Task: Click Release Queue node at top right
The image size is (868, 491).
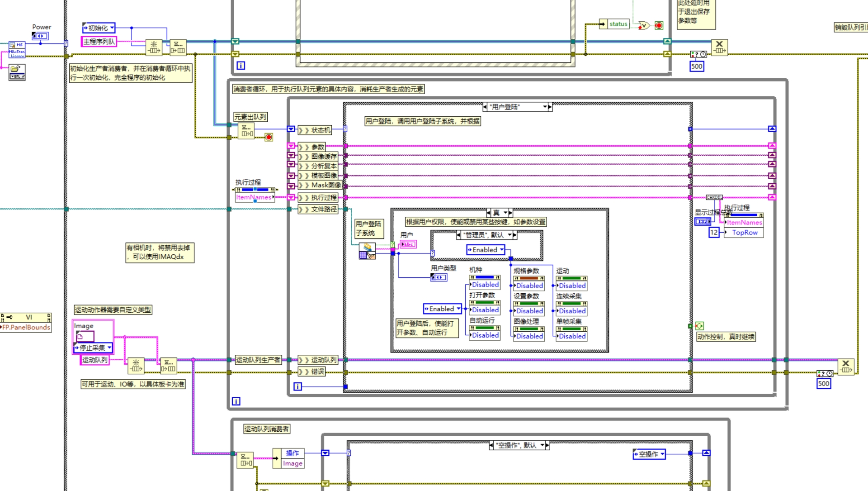Action: point(719,47)
